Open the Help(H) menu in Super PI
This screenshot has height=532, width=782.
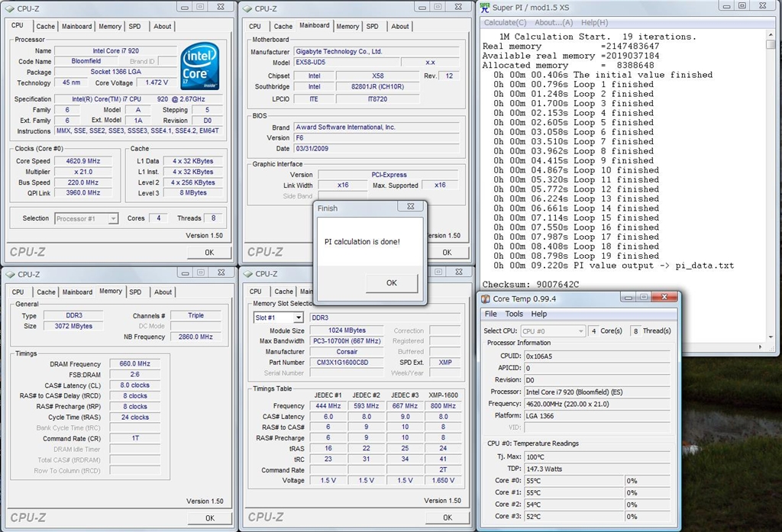(594, 22)
